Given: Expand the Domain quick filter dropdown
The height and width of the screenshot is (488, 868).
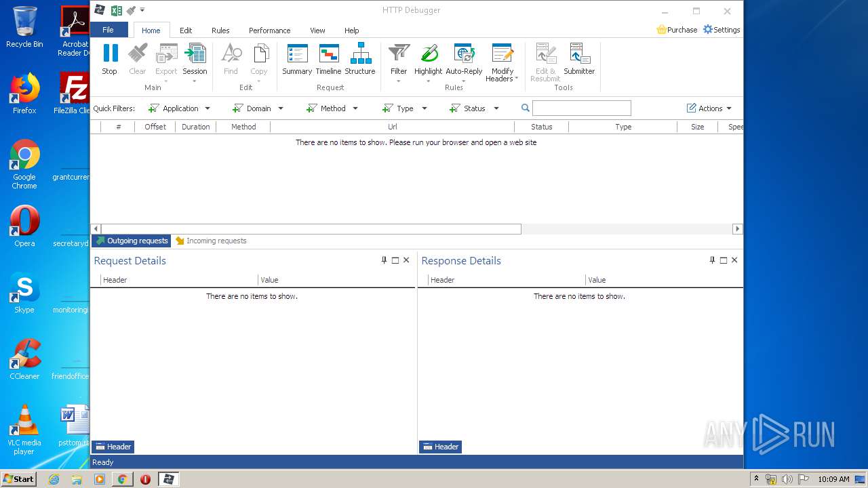Looking at the screenshot, I should 281,108.
